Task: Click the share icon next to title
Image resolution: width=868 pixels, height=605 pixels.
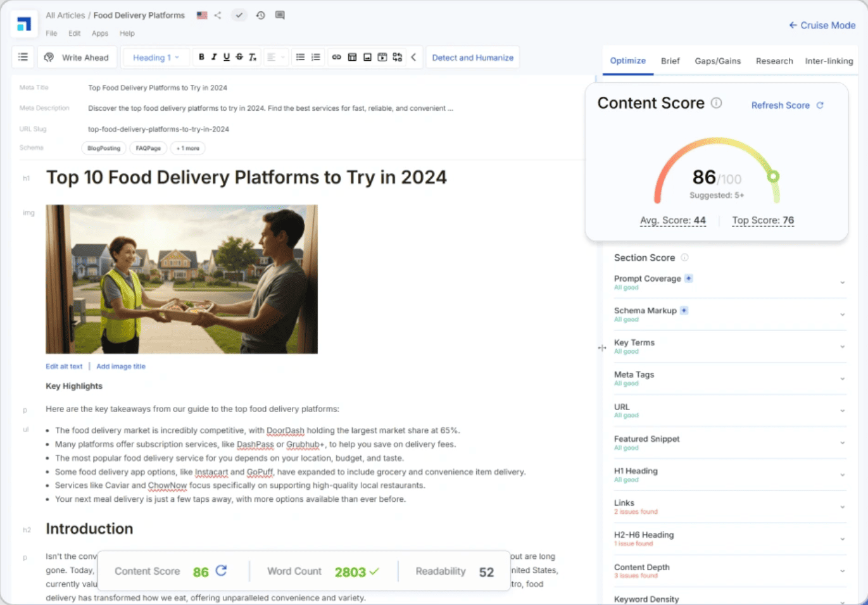Action: [218, 15]
